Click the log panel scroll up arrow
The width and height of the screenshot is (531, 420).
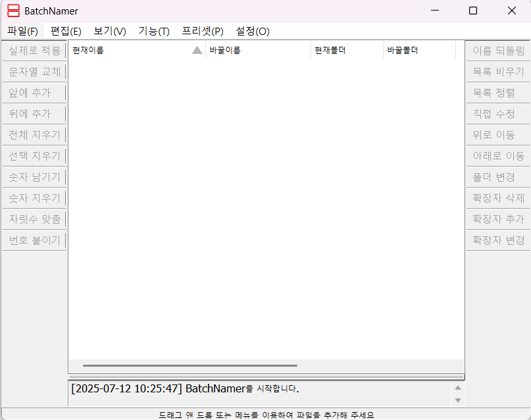coord(458,388)
